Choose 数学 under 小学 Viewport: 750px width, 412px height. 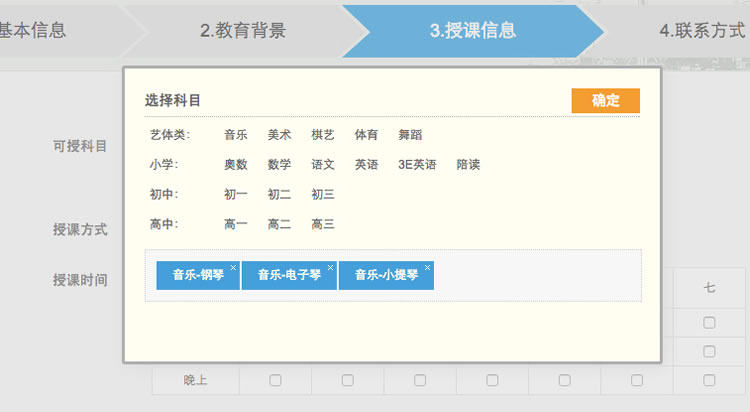click(279, 165)
